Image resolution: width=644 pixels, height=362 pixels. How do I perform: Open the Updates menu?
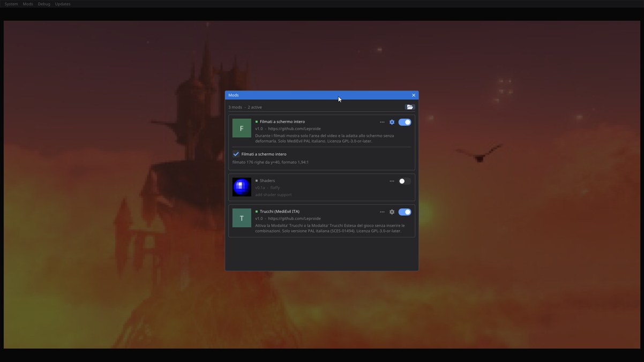pos(63,4)
